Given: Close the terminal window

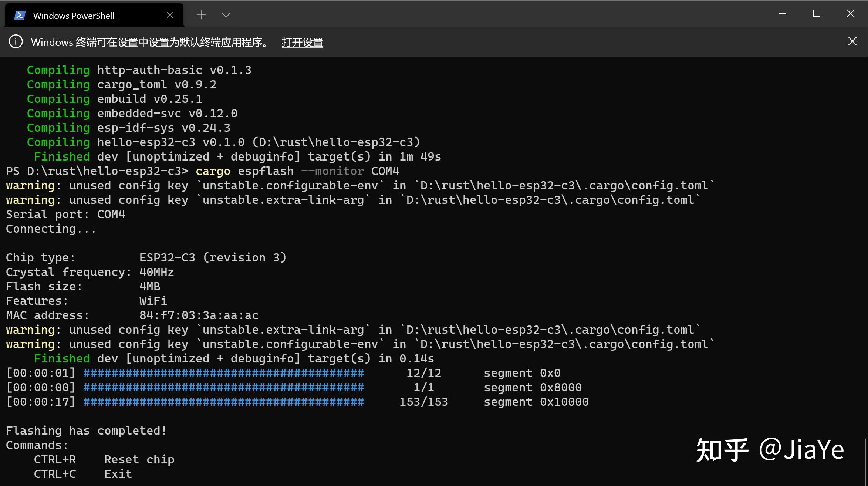Looking at the screenshot, I should tap(851, 14).
